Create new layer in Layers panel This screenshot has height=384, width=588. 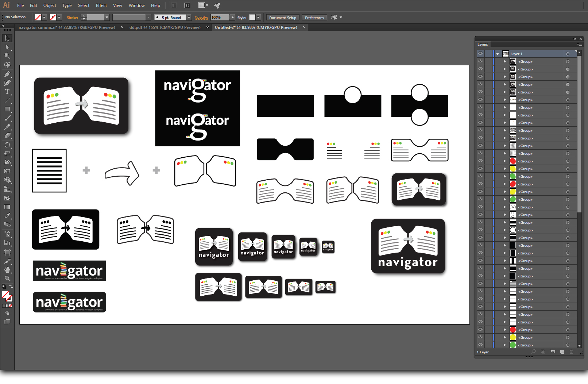point(562,352)
